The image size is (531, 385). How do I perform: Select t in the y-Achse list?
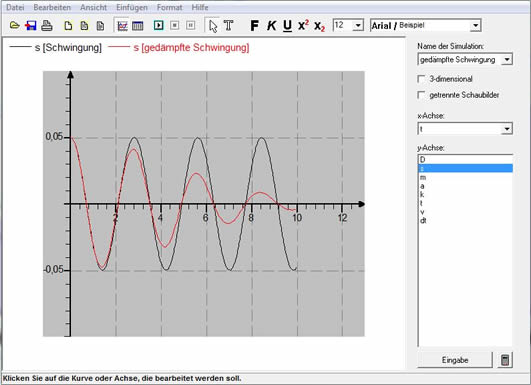(x=465, y=203)
